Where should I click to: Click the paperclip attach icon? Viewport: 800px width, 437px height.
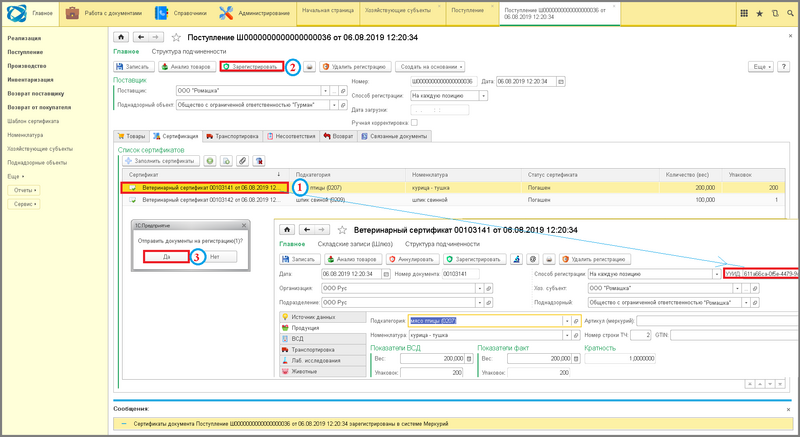pyautogui.click(x=242, y=161)
